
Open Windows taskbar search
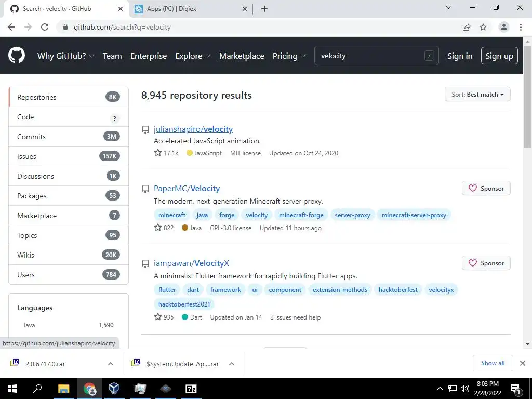point(37,389)
